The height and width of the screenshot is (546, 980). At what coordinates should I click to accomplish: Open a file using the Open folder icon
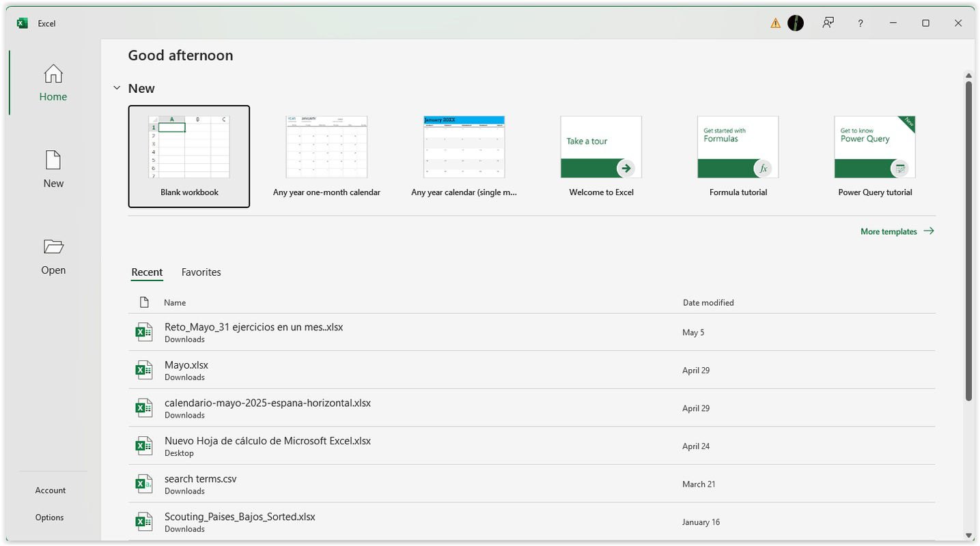pyautogui.click(x=53, y=254)
